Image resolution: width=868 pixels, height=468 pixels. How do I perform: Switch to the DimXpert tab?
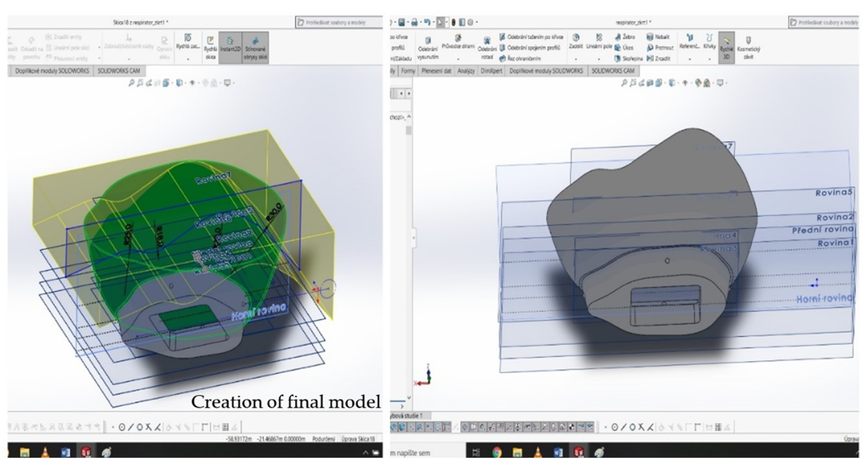coord(491,71)
